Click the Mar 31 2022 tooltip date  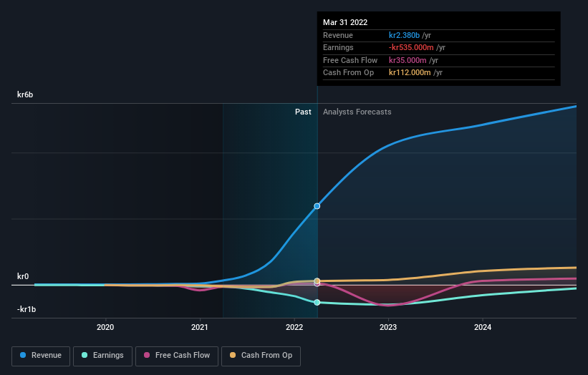click(x=345, y=22)
